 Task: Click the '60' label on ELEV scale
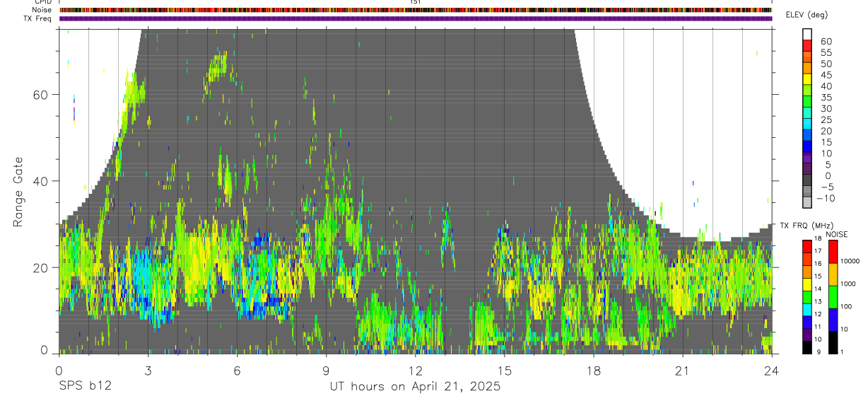pos(826,41)
